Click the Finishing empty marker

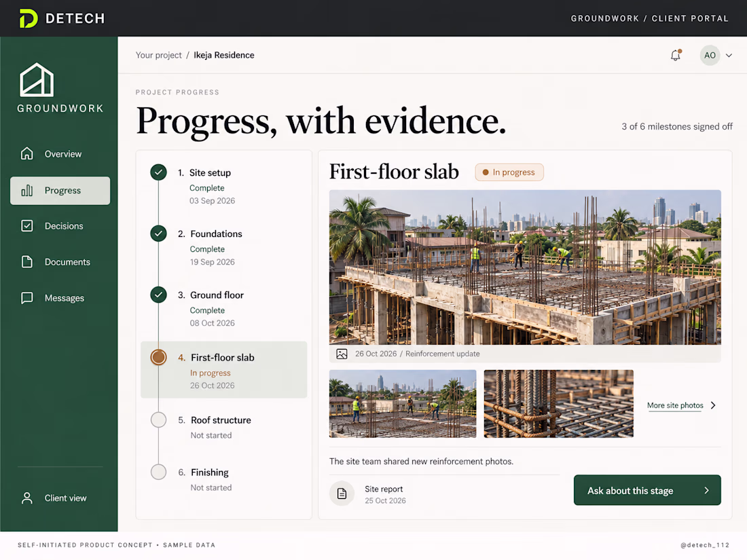click(159, 472)
